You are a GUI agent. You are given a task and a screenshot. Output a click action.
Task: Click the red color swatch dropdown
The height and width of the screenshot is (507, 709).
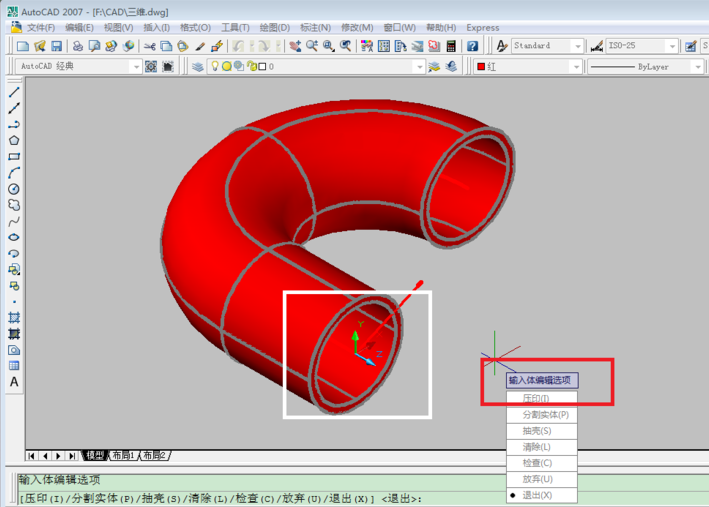pos(527,67)
